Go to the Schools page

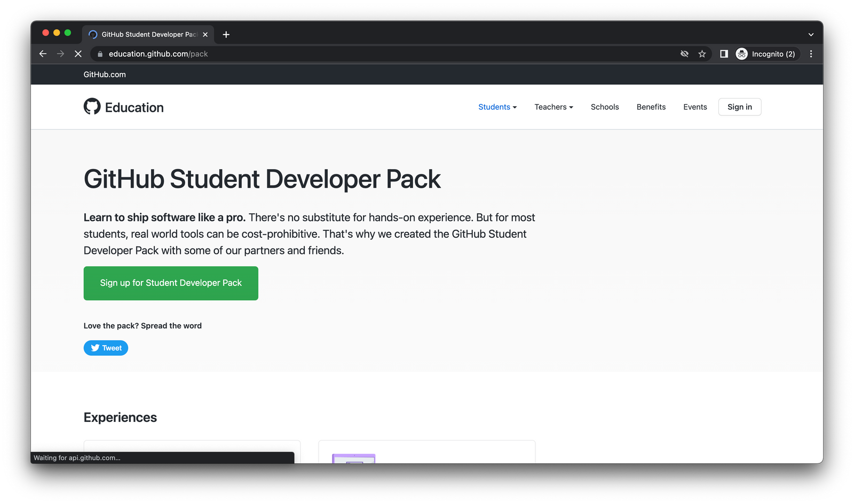pos(605,107)
